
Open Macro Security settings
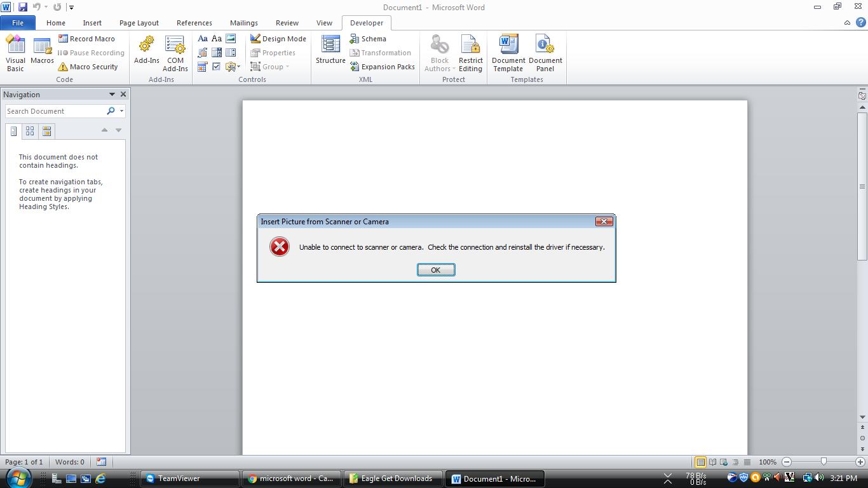tap(88, 67)
